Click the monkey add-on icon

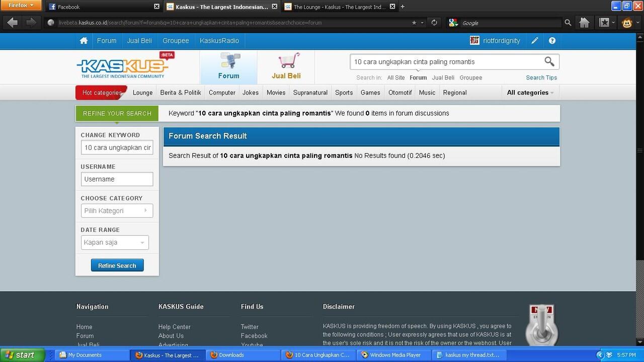coord(627,23)
